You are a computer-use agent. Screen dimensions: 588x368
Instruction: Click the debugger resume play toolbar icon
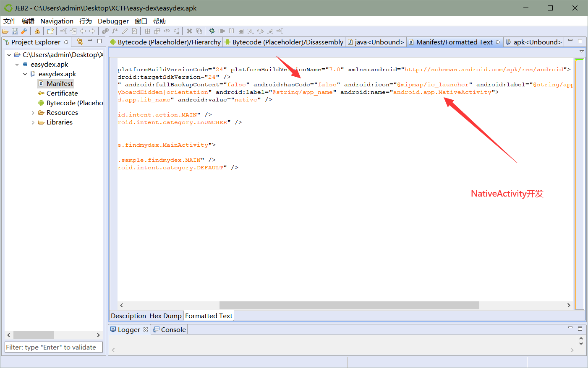coord(222,31)
